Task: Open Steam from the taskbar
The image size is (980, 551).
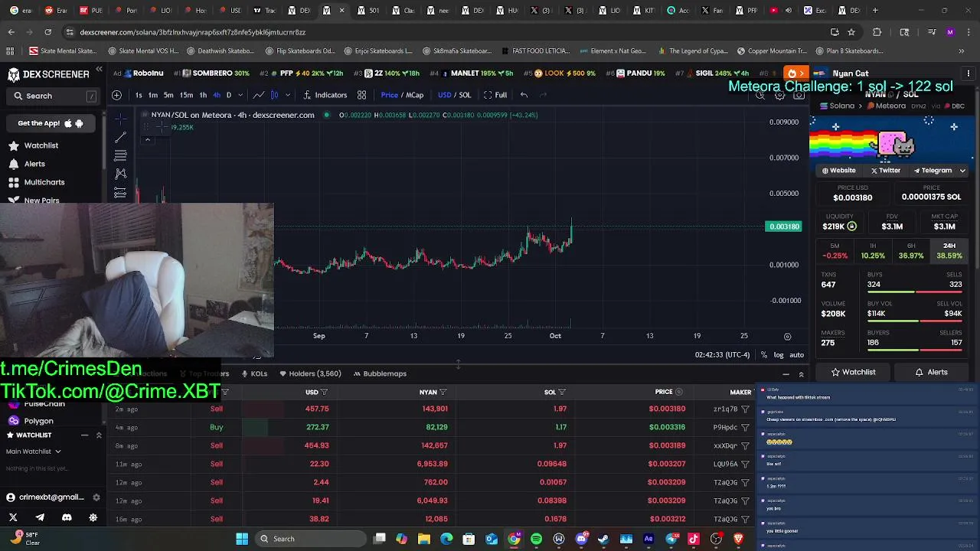Action: pos(603,539)
